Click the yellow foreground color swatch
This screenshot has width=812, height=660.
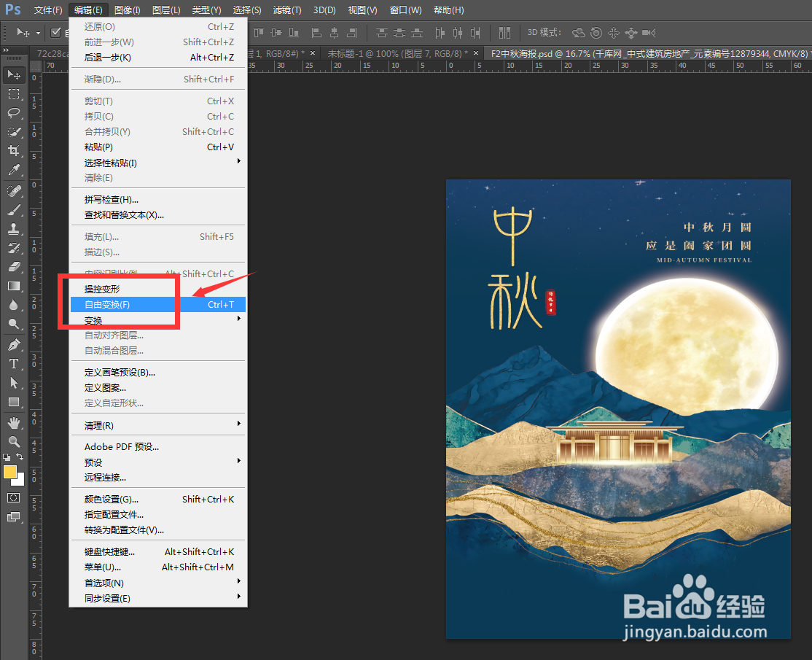click(x=9, y=472)
